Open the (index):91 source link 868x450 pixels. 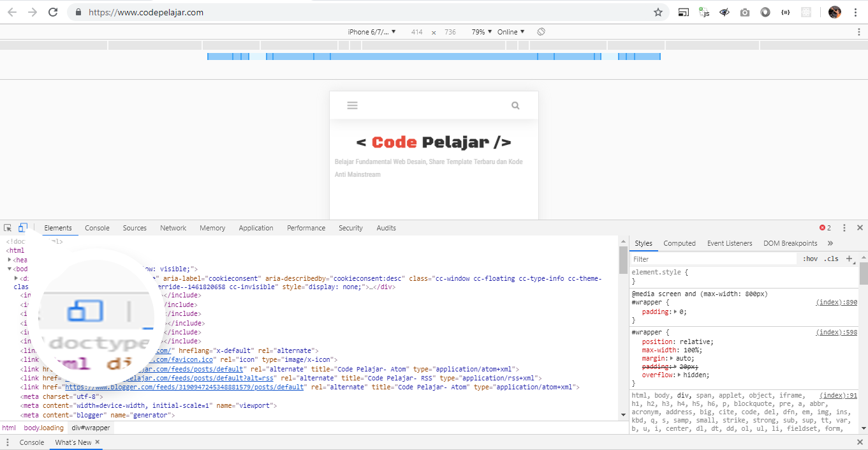point(839,396)
